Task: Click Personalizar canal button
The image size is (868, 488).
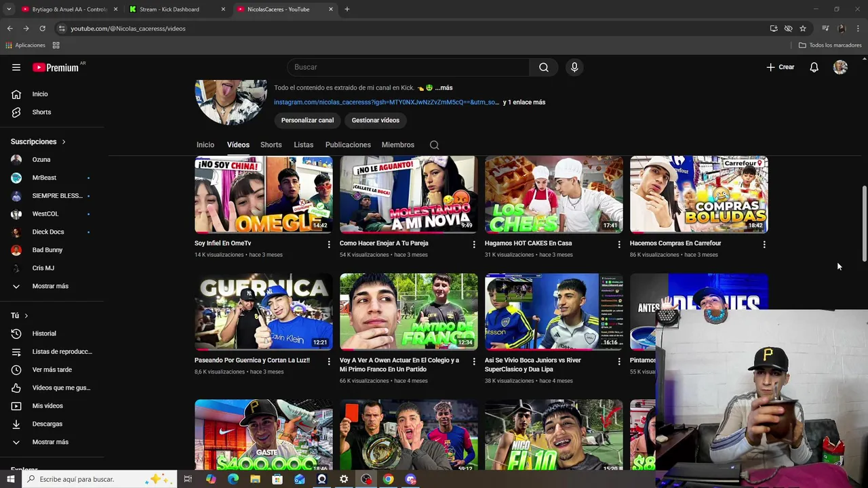Action: [308, 120]
